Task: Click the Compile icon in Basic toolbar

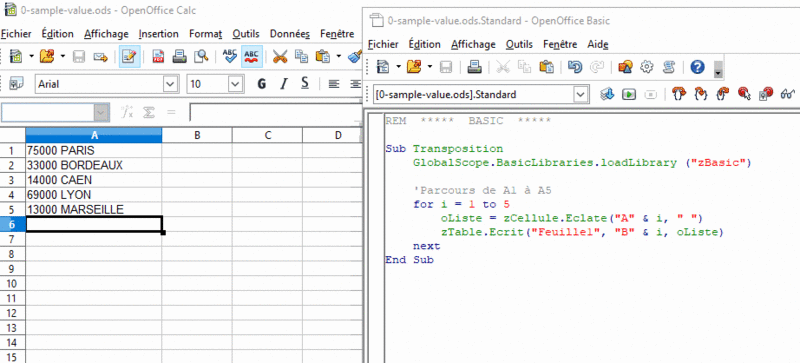Action: (607, 94)
